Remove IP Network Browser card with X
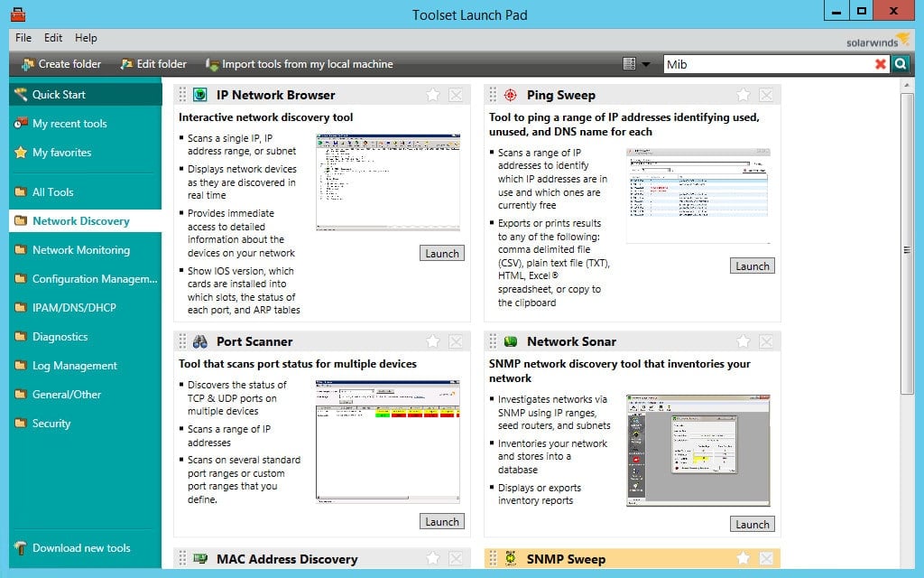924x578 pixels. 456,94
